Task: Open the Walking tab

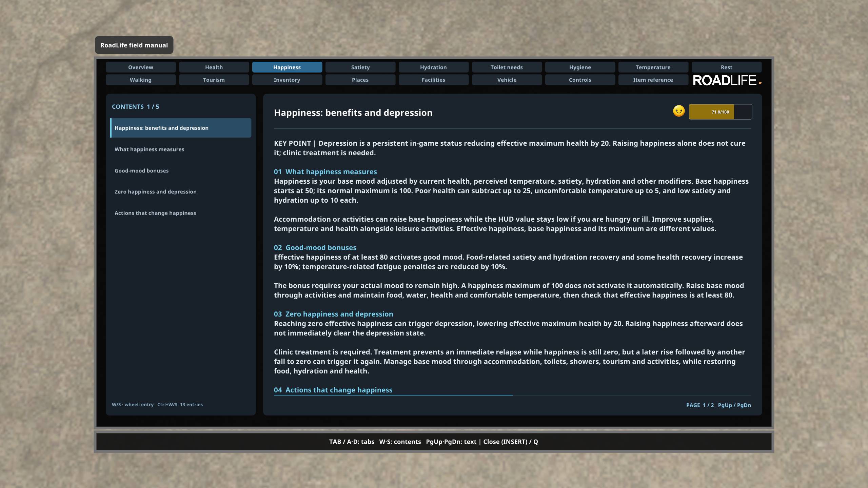Action: point(141,80)
